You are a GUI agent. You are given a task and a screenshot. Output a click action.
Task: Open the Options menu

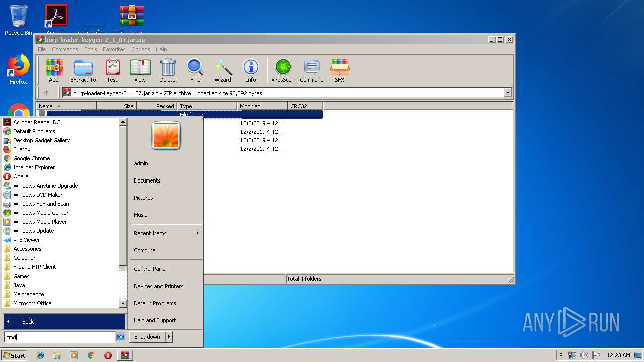tap(141, 49)
